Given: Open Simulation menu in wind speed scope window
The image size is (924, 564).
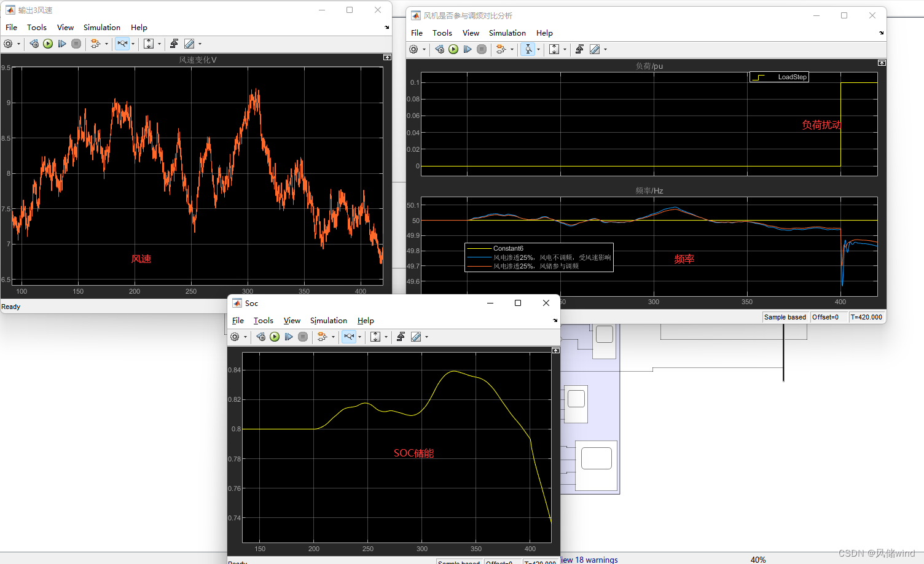Looking at the screenshot, I should pyautogui.click(x=102, y=28).
